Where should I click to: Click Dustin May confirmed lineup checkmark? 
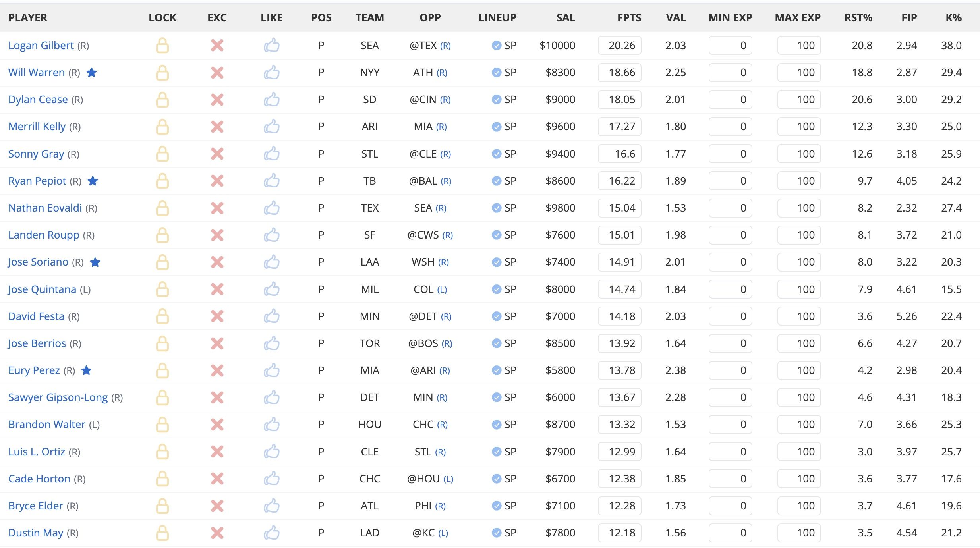pos(496,533)
